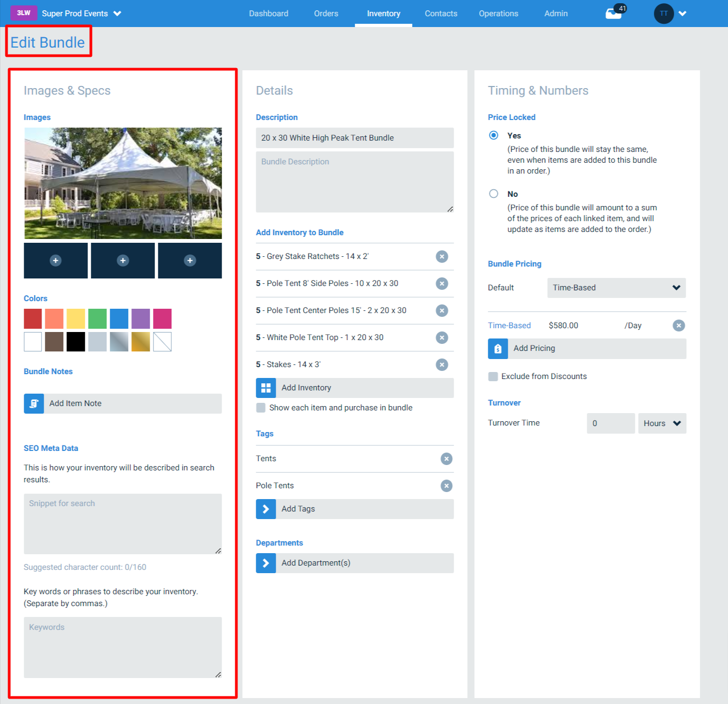The width and height of the screenshot is (728, 704).
Task: Remove Stakes 14 x 3' item
Action: [442, 364]
